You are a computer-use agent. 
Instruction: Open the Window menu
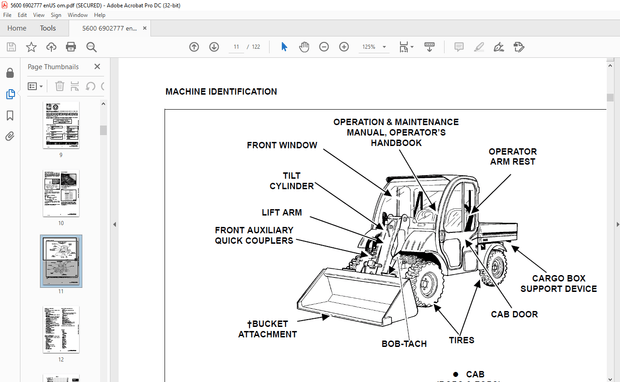(x=78, y=15)
